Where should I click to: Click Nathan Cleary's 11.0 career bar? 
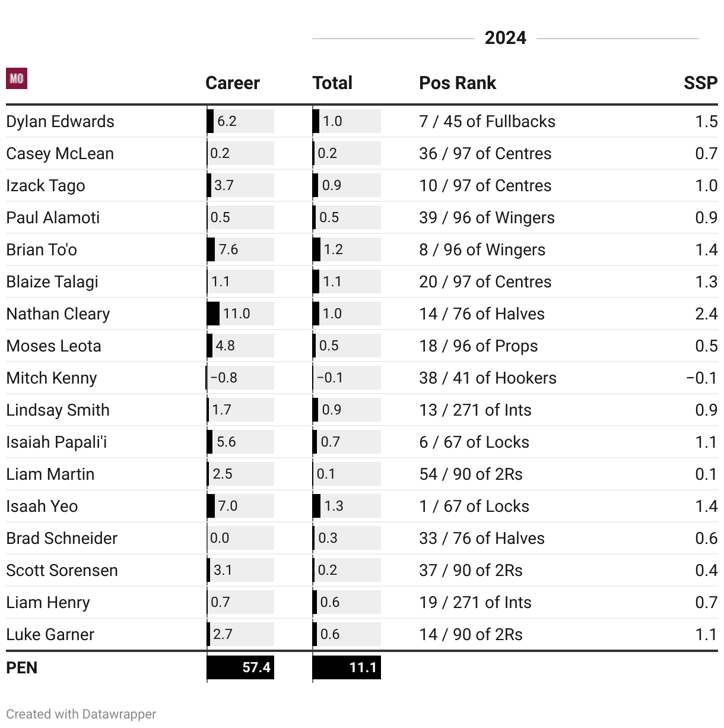pos(240,314)
